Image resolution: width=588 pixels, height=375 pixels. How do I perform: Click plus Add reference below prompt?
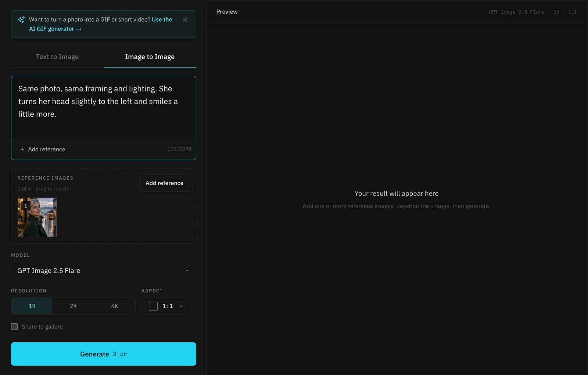(x=43, y=149)
